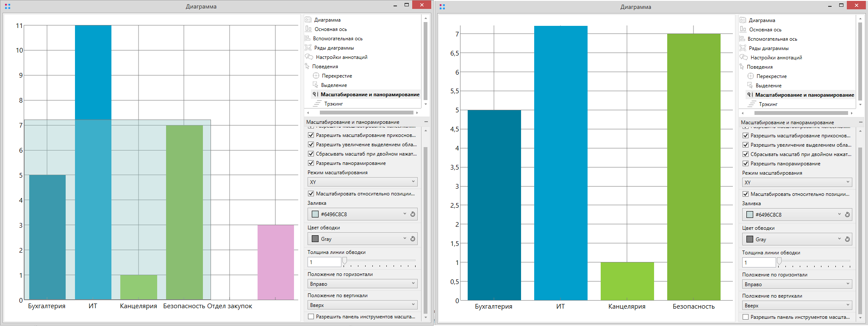Click Диаграмма tree icon in left window
Screen dimensions: 868x326
[x=308, y=20]
